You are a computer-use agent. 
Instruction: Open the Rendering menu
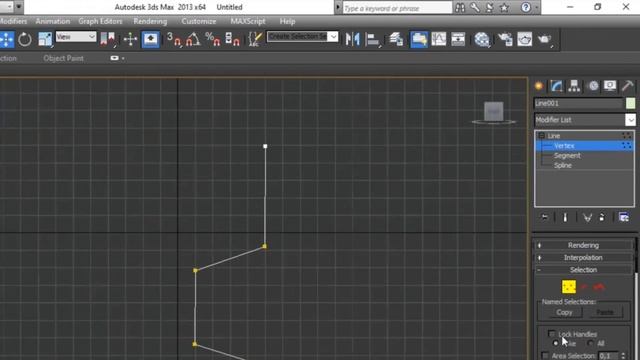point(150,21)
